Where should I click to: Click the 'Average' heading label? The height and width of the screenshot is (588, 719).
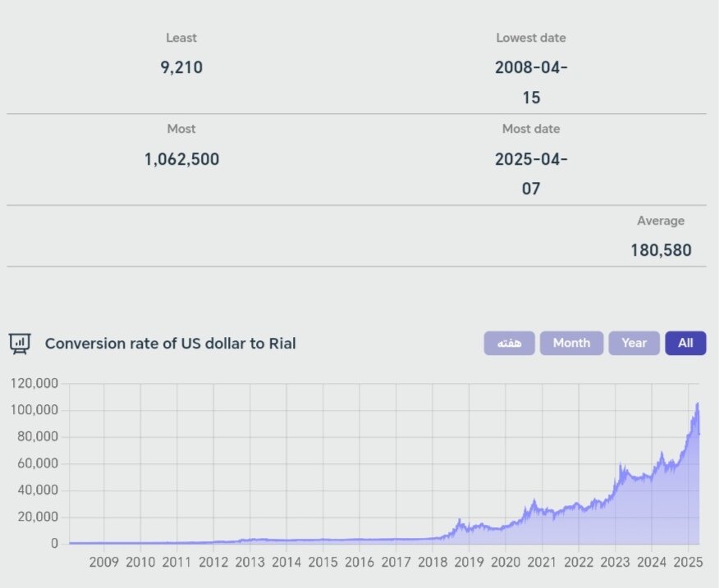[x=661, y=221]
